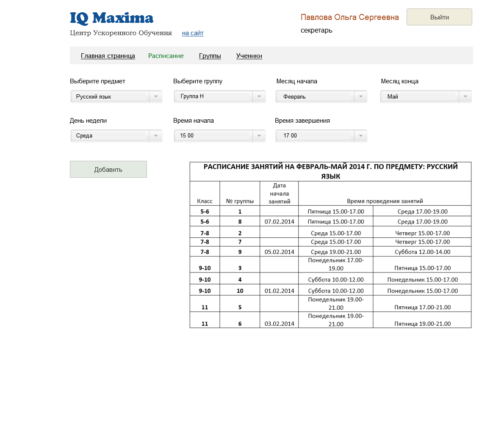The width and height of the screenshot is (504, 440).
Task: Switch to the Группы section
Action: click(210, 56)
